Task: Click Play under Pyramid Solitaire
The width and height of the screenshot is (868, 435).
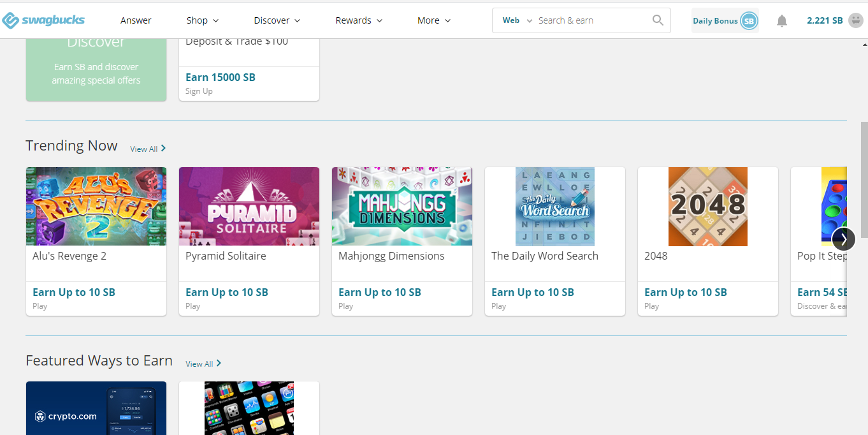Action: pyautogui.click(x=192, y=306)
